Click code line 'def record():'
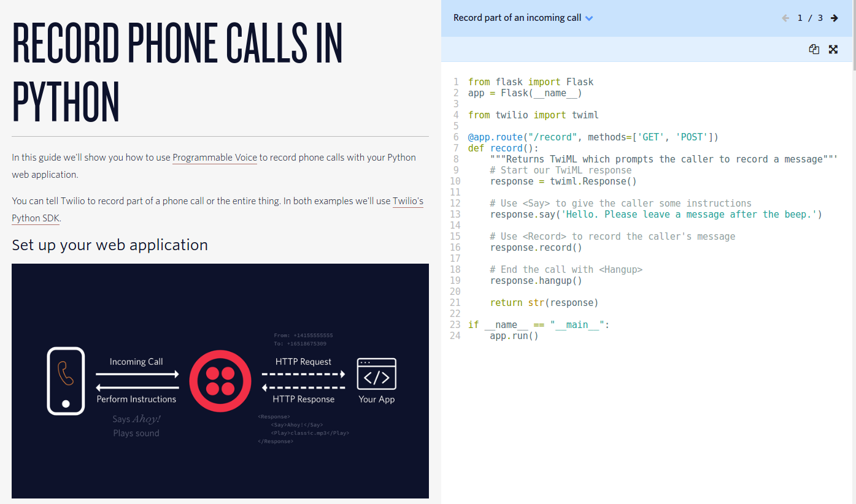Screen dimensions: 856x504 pyautogui.click(x=503, y=148)
